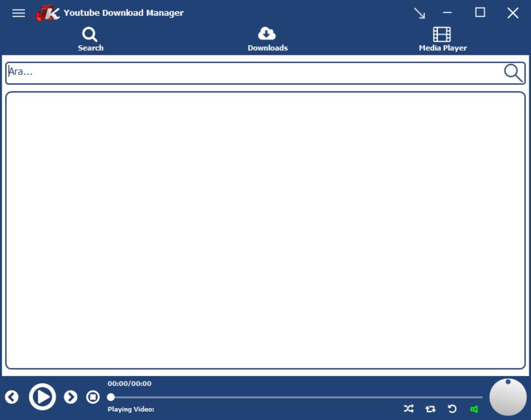Click the playback seek bar
This screenshot has height=420, width=531.
(295, 397)
